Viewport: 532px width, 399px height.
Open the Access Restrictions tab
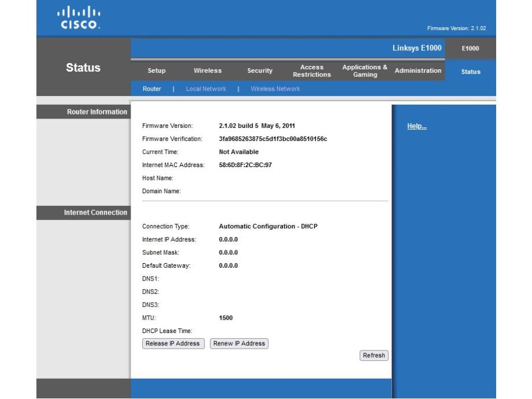(312, 71)
